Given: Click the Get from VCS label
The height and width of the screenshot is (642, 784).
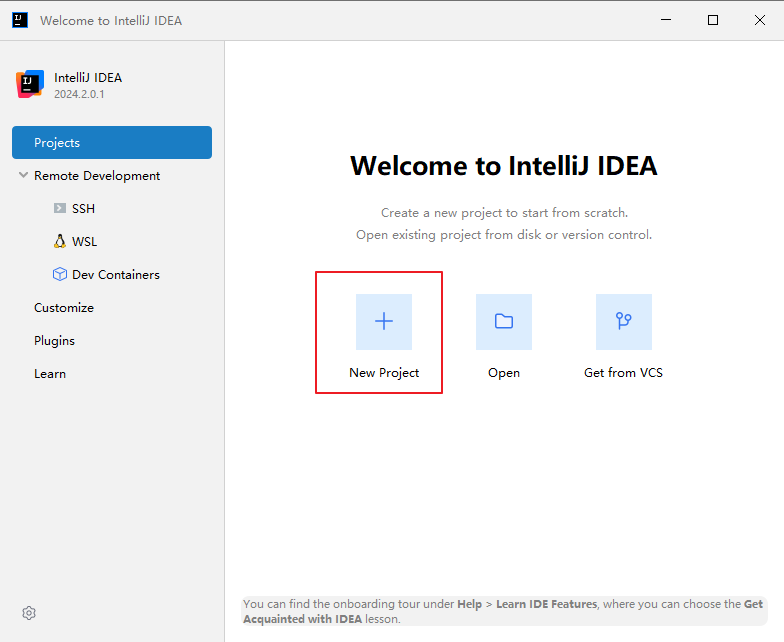Looking at the screenshot, I should 624,372.
